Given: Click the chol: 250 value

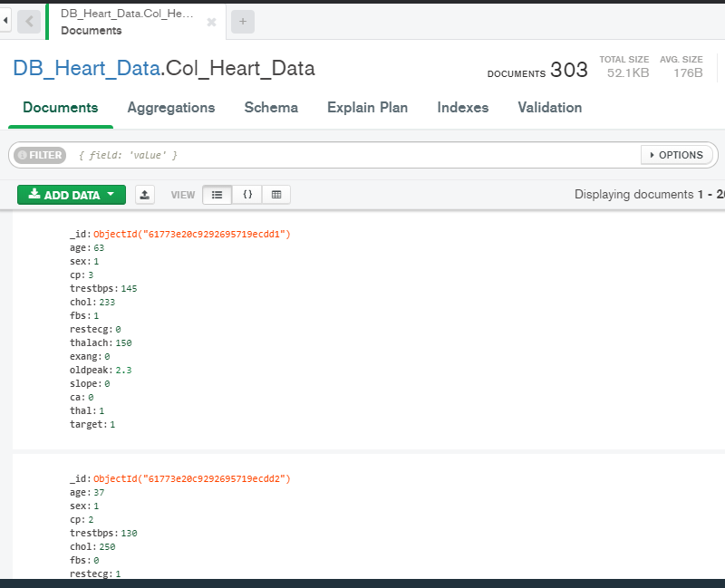Looking at the screenshot, I should [x=107, y=547].
